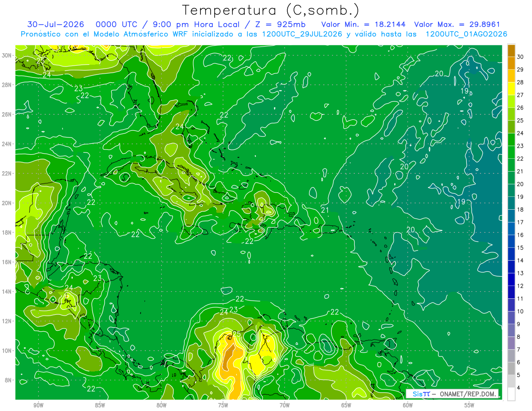Click the "1200UTC_01AGO2026" valid-until timestamp
This screenshot has height=411, width=532.
pos(466,34)
